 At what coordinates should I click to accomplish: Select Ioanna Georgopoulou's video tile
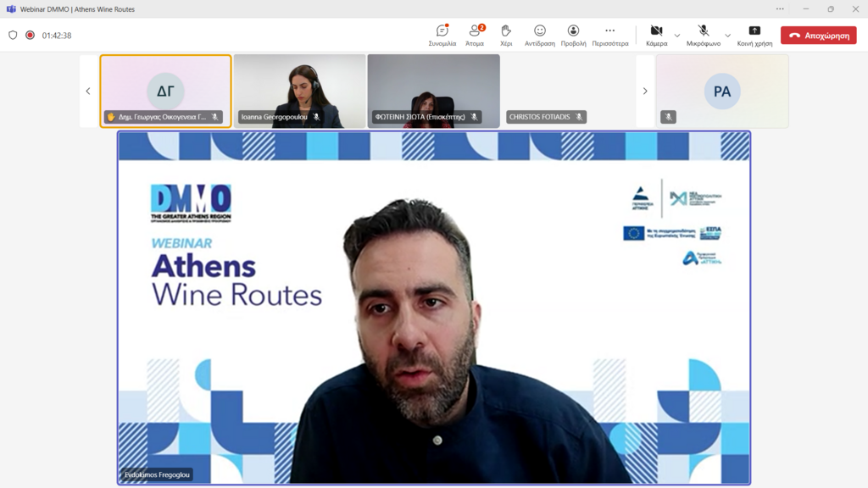click(299, 91)
